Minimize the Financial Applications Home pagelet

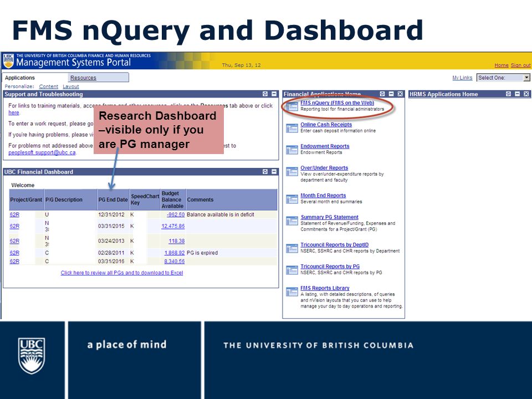pyautogui.click(x=391, y=94)
